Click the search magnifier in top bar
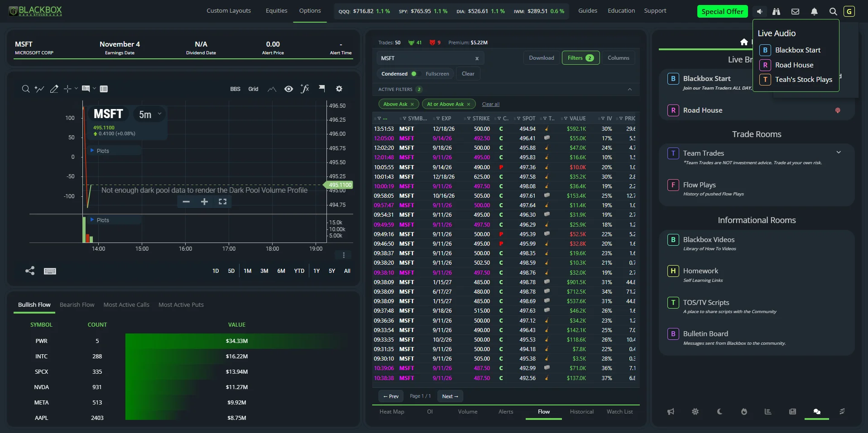Viewport: 868px width, 433px height. click(833, 11)
